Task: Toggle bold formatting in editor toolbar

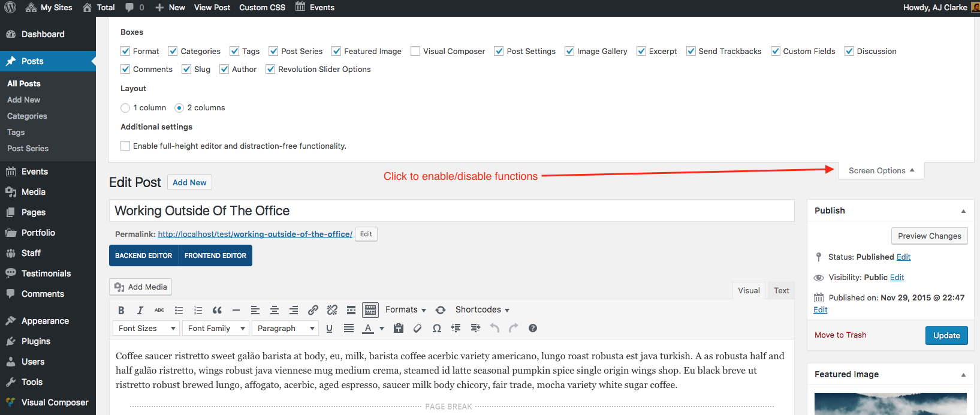Action: coord(121,310)
